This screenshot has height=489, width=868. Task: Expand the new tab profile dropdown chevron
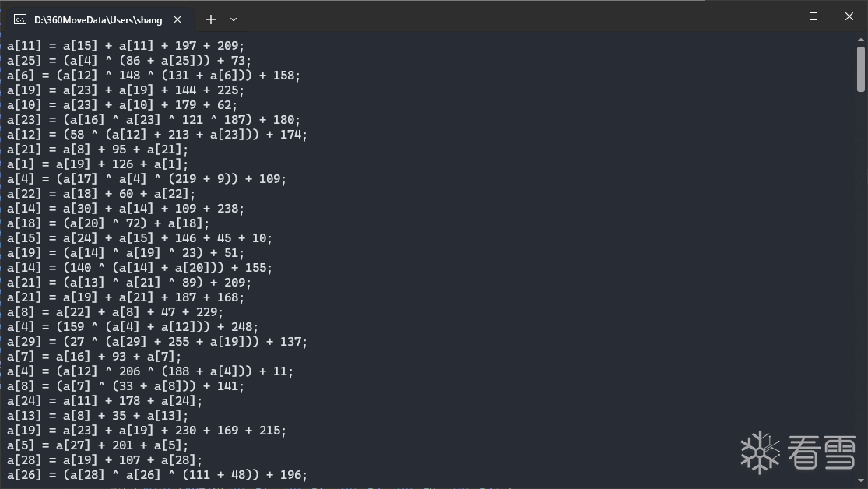coord(234,19)
